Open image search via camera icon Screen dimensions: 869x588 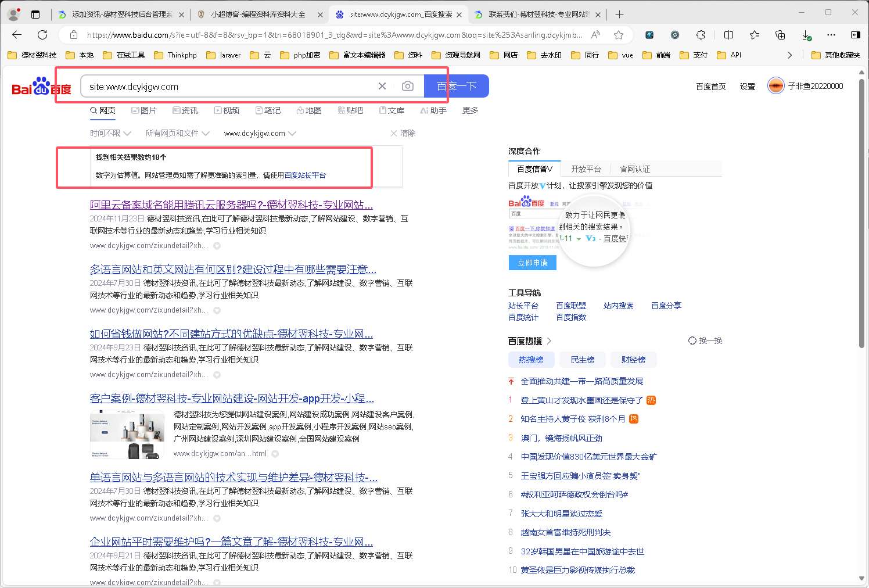coord(408,86)
